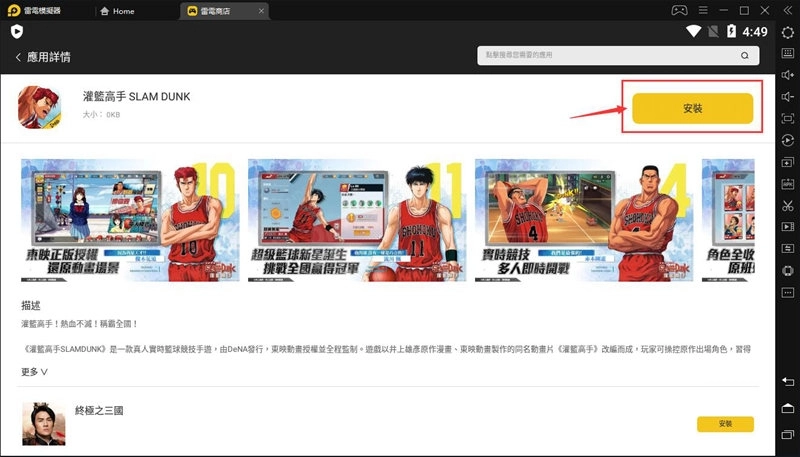800x457 pixels.
Task: Tap the Android recent apps button
Action: [788, 435]
